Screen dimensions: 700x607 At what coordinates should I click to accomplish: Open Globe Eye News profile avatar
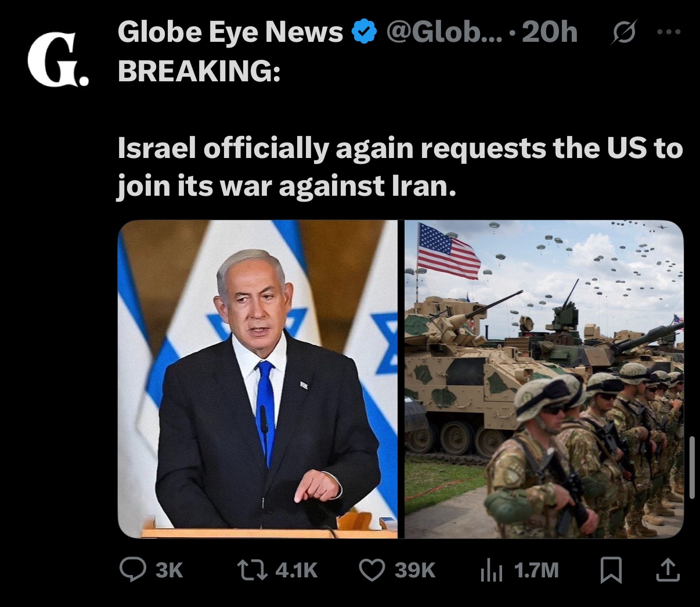(x=59, y=59)
